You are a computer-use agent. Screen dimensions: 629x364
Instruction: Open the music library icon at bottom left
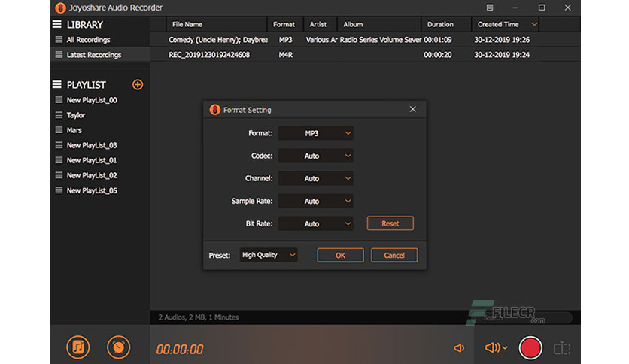pyautogui.click(x=77, y=347)
